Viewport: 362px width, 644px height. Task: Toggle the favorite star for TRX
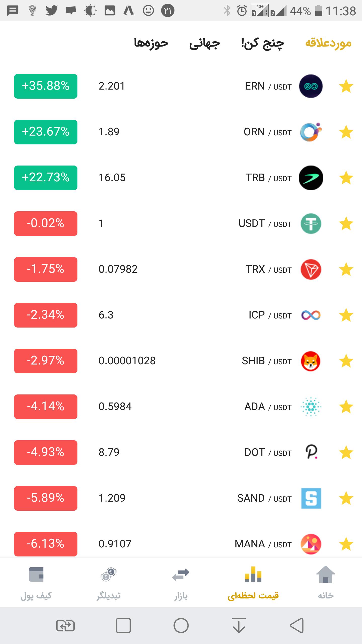(x=346, y=269)
